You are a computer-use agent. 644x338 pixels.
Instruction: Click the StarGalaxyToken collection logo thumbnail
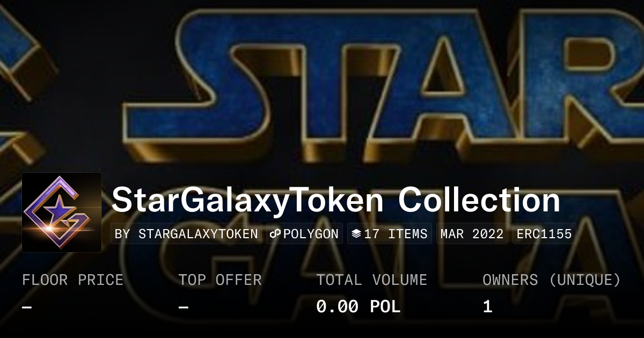pyautogui.click(x=62, y=212)
